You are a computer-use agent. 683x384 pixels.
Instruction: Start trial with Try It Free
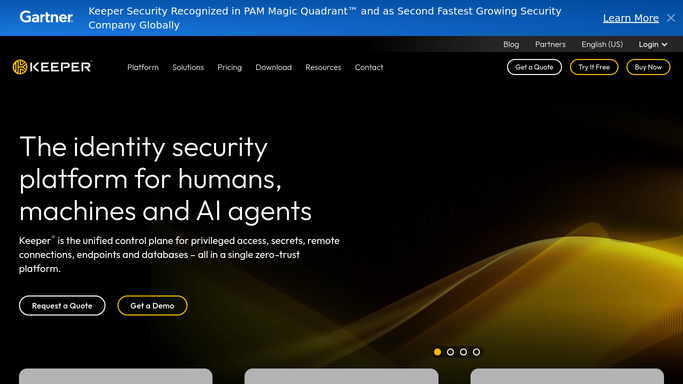[594, 67]
